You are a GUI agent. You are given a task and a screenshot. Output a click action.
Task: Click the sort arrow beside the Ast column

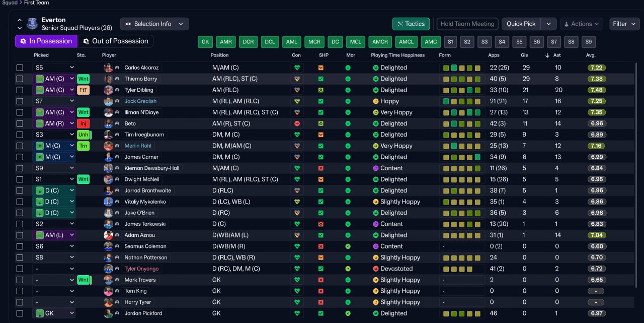(x=547, y=55)
